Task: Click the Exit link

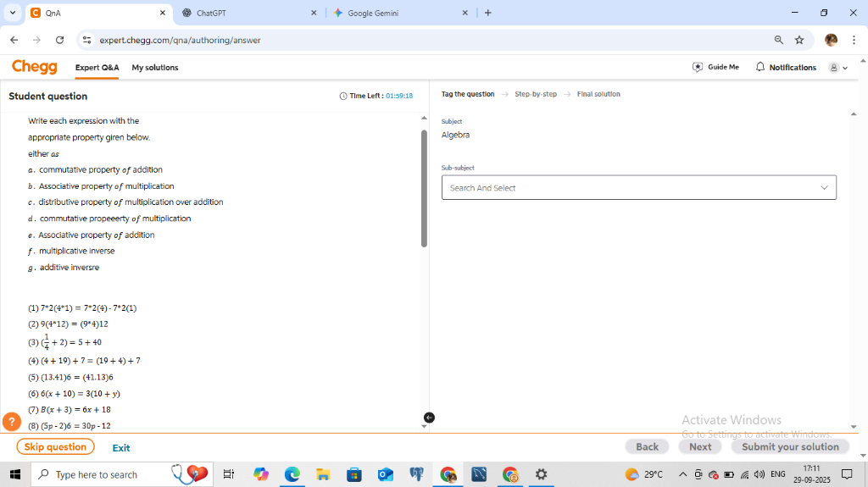Action: click(x=121, y=448)
